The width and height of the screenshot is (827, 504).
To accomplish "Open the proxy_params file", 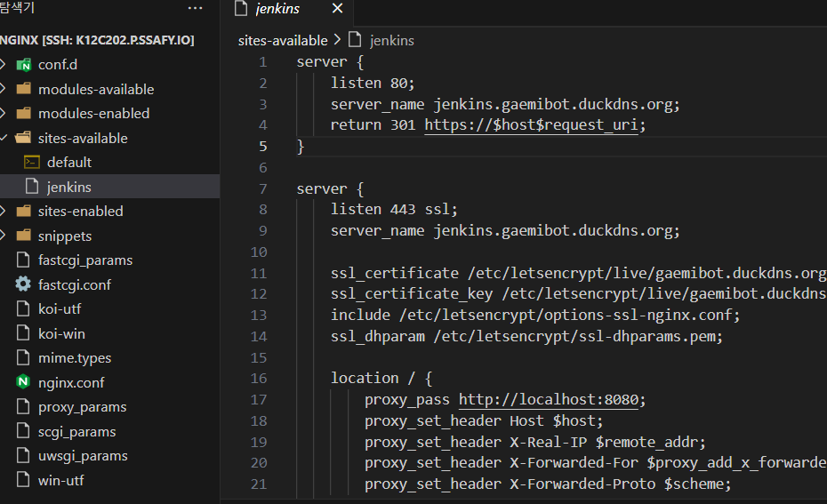I will click(x=83, y=407).
